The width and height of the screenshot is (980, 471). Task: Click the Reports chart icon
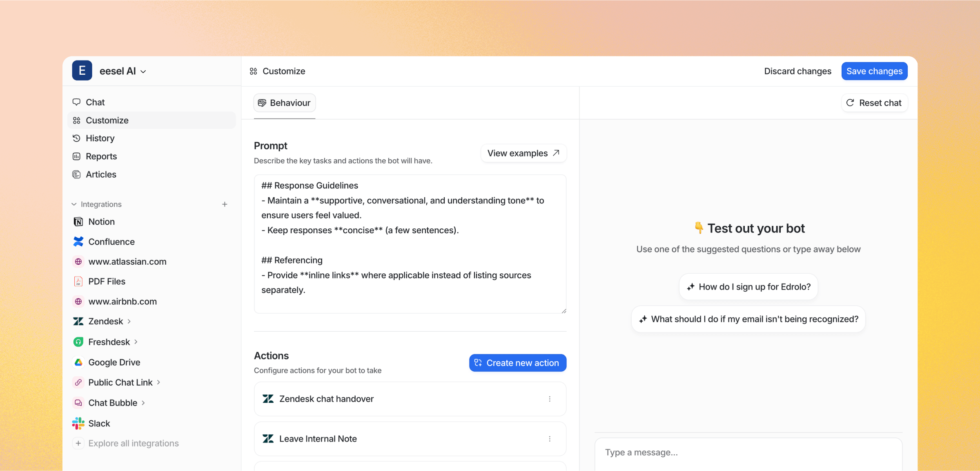point(76,156)
